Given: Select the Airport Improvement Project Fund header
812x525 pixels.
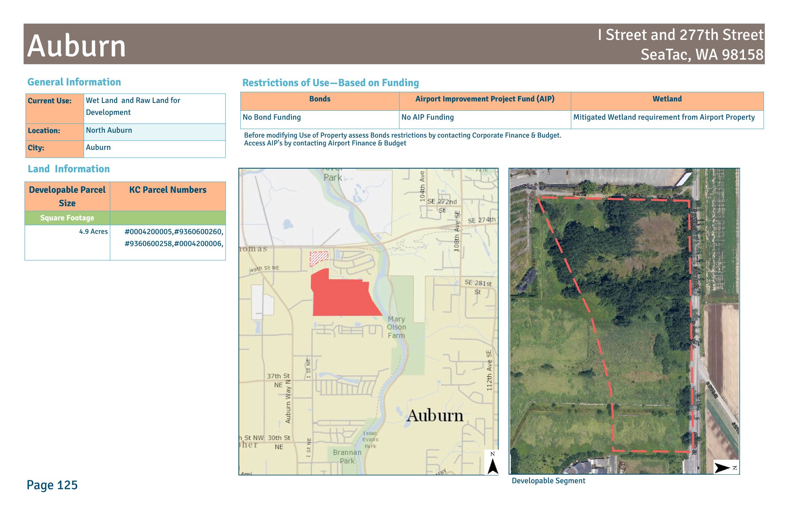Looking at the screenshot, I should tap(484, 99).
